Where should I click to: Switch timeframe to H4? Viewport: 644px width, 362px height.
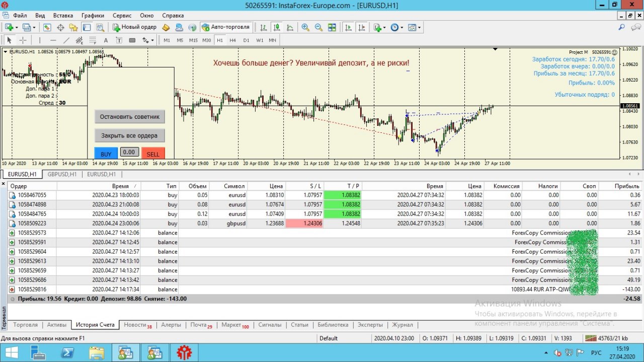[x=233, y=40]
